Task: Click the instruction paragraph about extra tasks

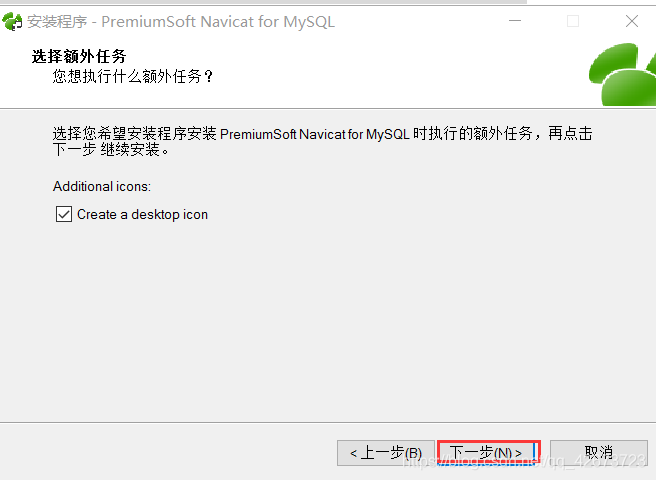Action: click(322, 141)
